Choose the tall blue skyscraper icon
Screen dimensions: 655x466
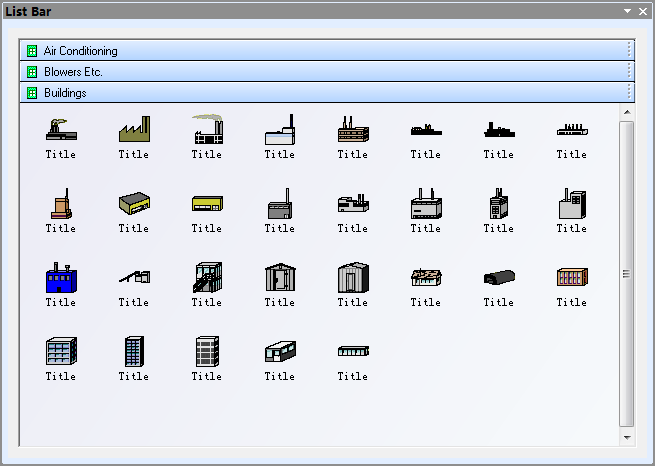point(133,351)
